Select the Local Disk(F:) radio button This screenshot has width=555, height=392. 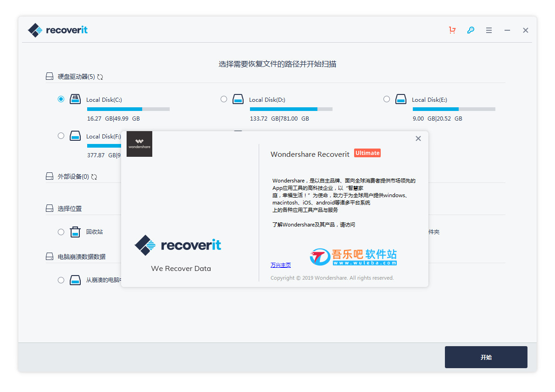click(x=61, y=136)
